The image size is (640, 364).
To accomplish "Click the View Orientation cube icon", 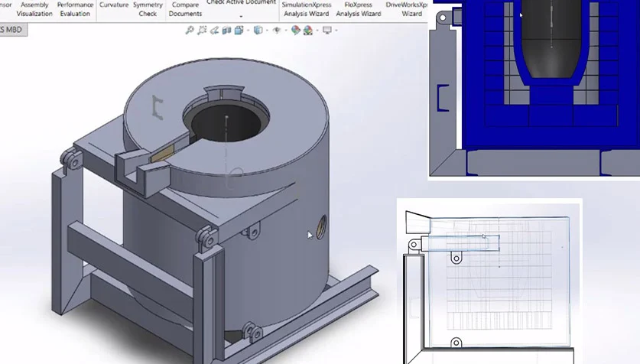I will (239, 30).
